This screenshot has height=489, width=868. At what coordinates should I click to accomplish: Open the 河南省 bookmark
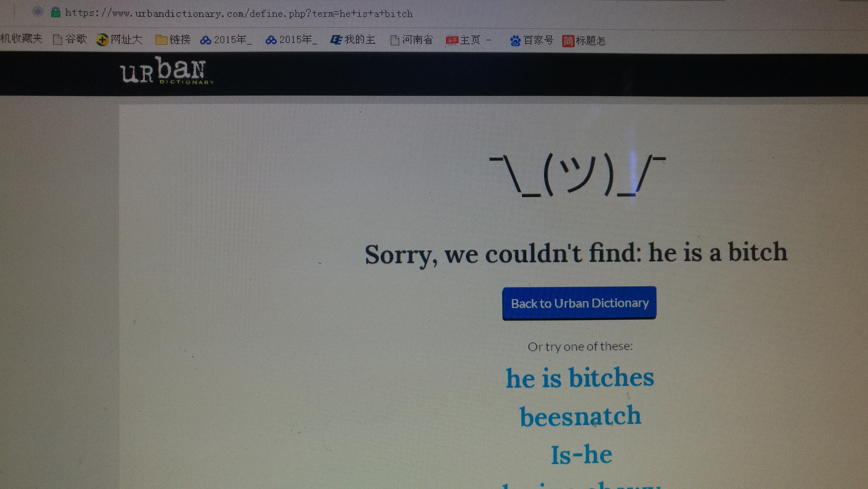pyautogui.click(x=411, y=40)
